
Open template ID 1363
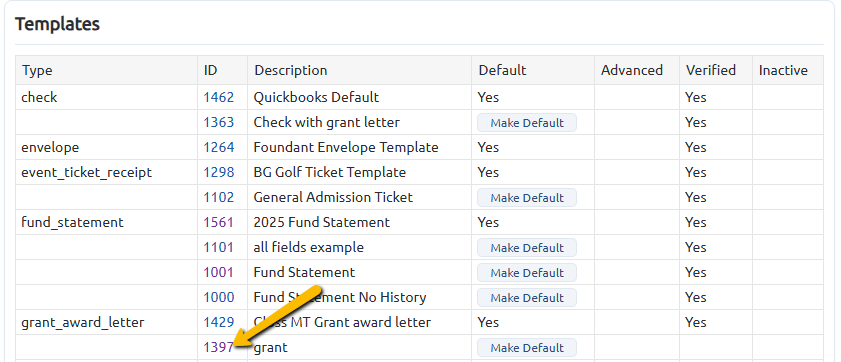coord(219,122)
